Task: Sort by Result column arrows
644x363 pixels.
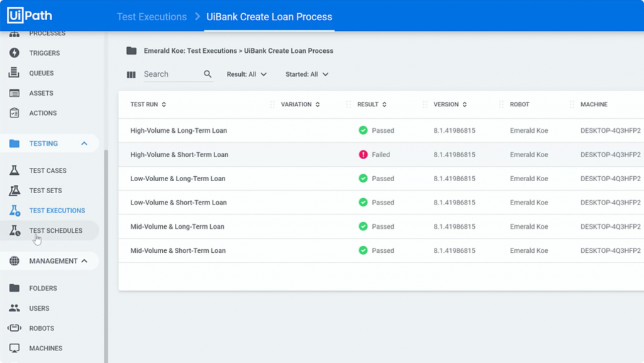Action: [x=384, y=104]
